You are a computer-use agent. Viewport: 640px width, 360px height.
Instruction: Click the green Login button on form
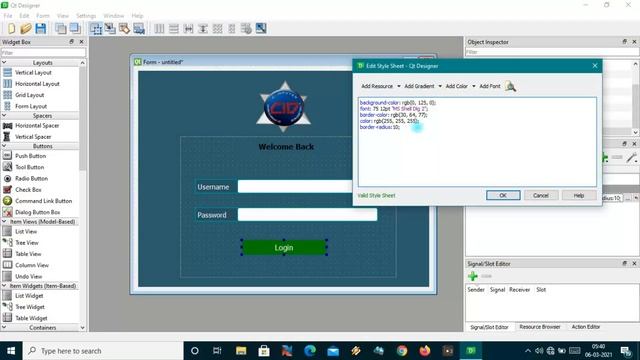[x=284, y=248]
